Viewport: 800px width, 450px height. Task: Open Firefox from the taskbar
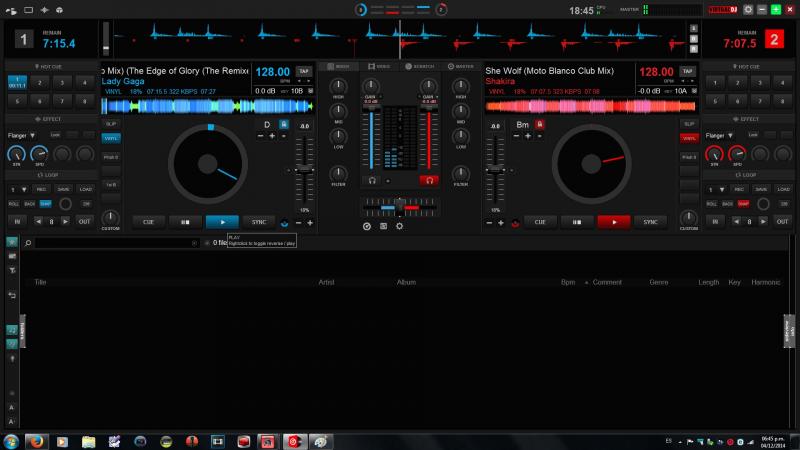tap(36, 441)
